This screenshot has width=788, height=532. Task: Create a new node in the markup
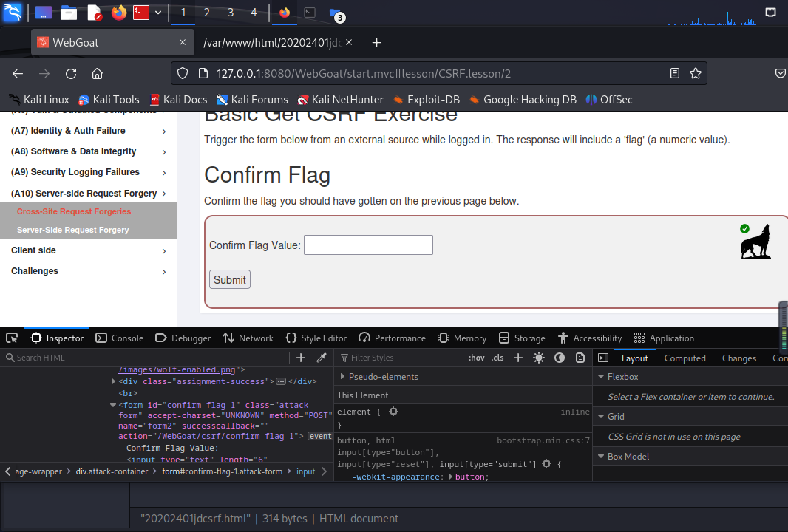(x=301, y=358)
